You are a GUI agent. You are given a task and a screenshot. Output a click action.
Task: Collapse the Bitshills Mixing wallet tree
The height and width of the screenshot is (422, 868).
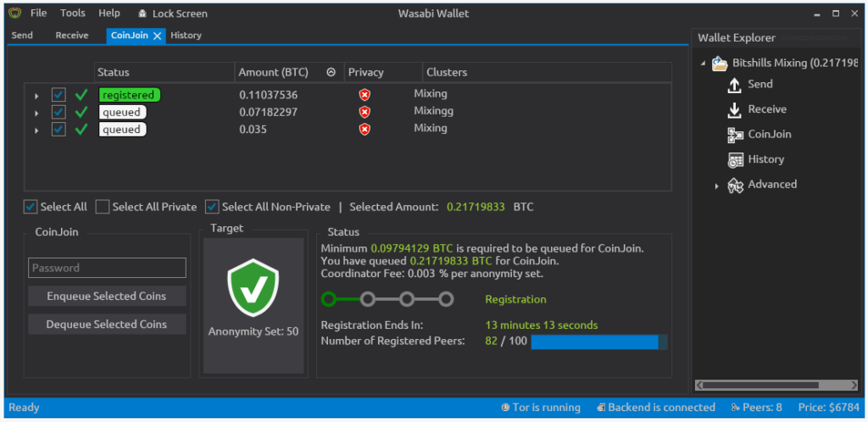pos(703,64)
